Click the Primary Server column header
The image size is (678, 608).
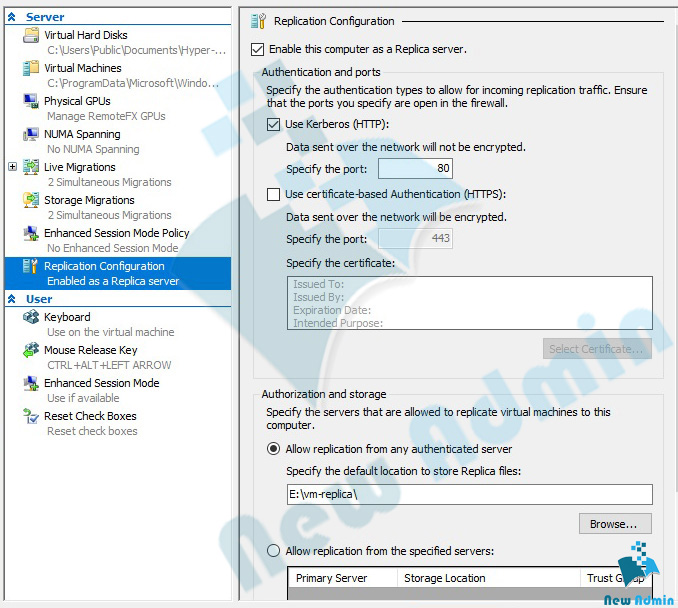331,578
